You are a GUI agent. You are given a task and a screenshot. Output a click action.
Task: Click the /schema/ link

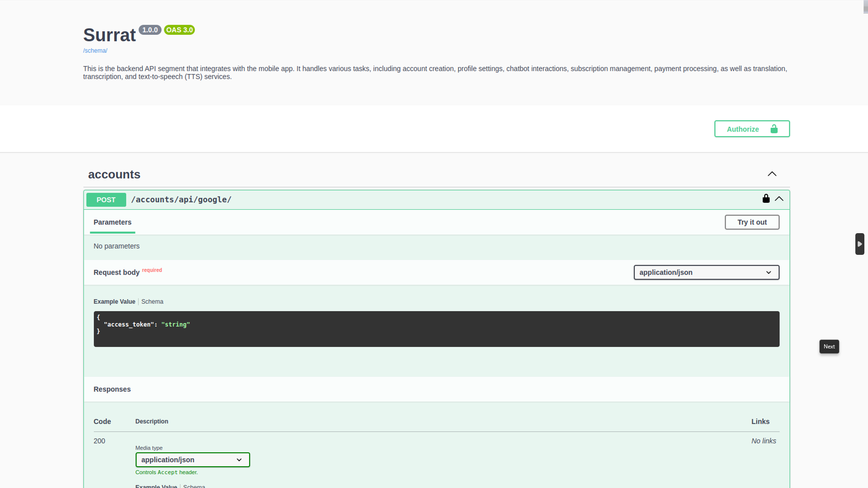click(95, 50)
